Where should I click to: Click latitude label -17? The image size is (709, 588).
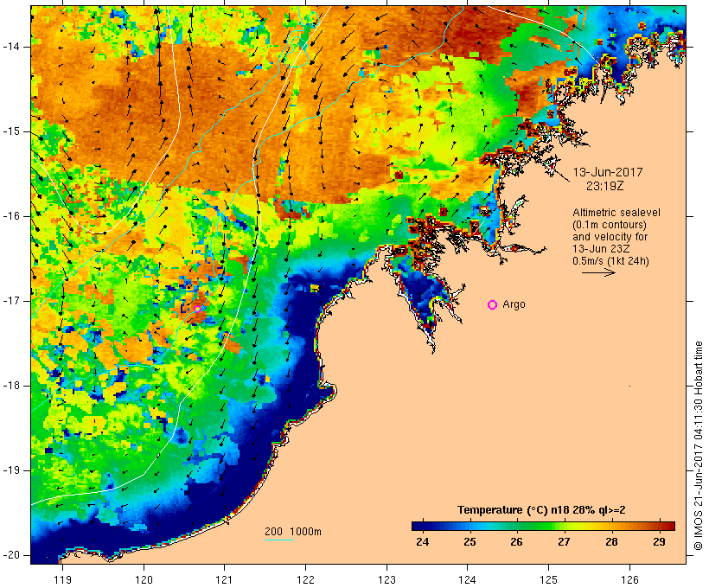[11, 301]
